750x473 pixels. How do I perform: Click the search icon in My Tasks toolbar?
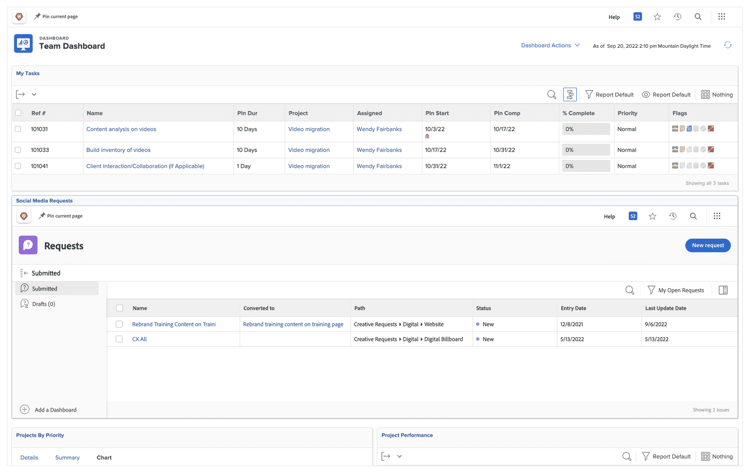(x=551, y=95)
